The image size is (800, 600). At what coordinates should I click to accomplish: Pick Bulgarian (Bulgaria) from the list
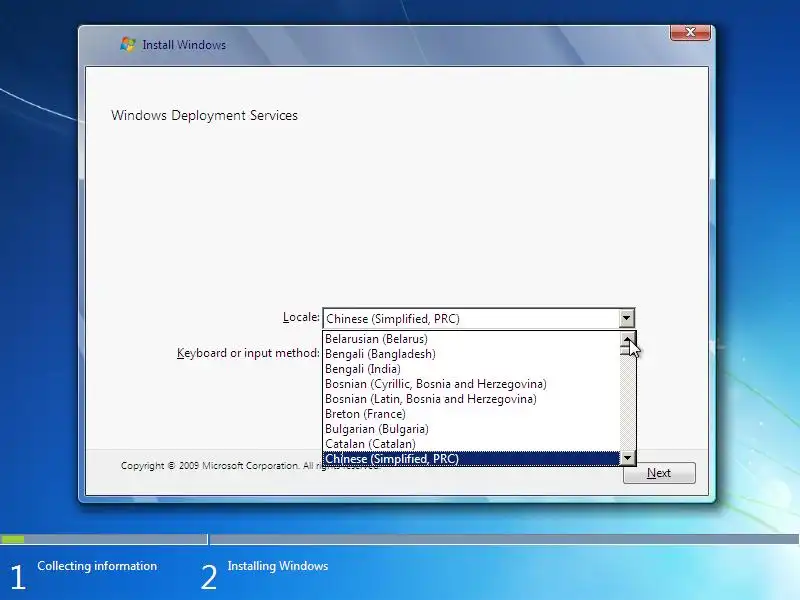471,429
